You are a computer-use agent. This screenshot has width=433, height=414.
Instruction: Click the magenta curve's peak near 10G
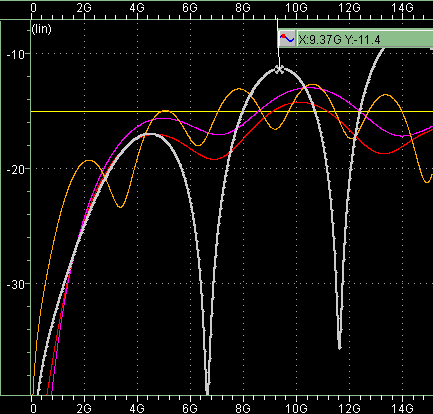pyautogui.click(x=304, y=88)
